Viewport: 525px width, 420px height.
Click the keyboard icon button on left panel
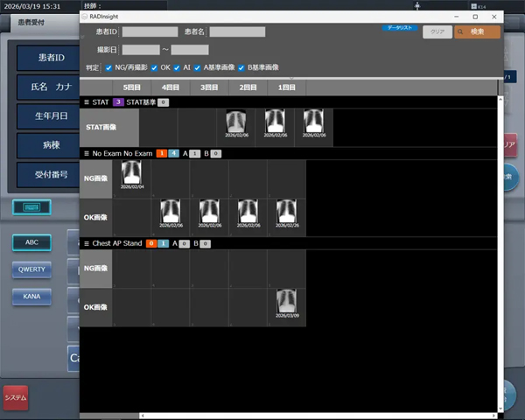coord(31,207)
